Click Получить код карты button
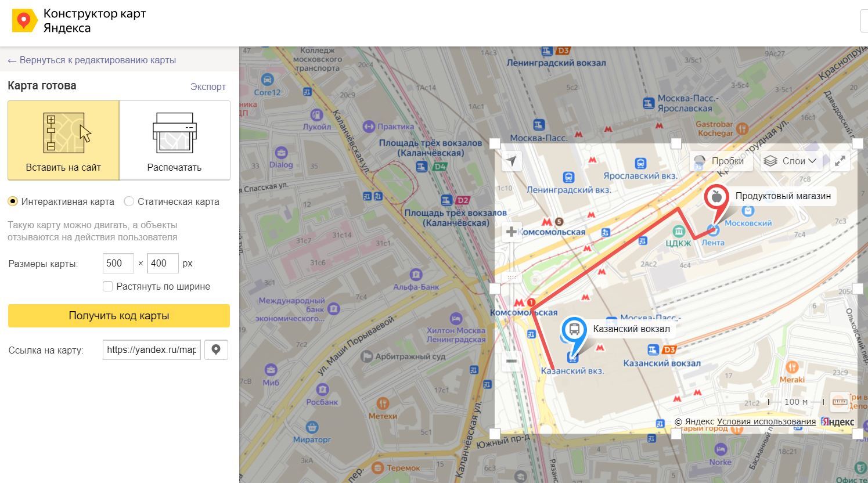The height and width of the screenshot is (483, 868). coord(119,316)
